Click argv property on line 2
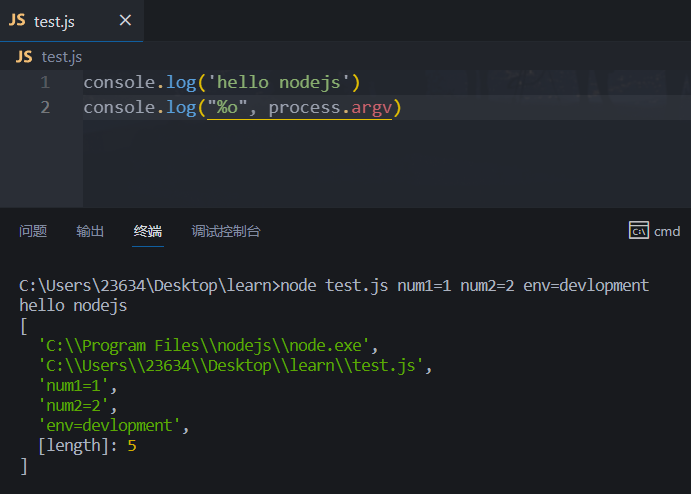The height and width of the screenshot is (494, 691). click(372, 108)
